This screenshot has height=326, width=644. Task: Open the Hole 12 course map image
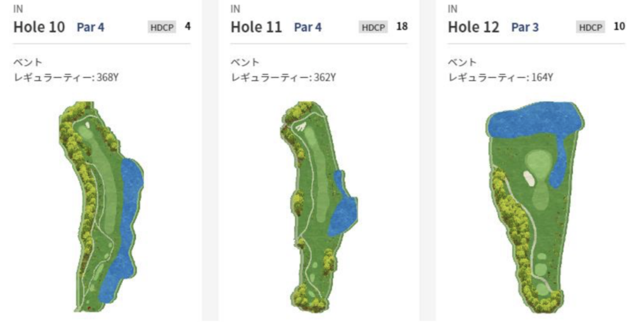pos(535,207)
